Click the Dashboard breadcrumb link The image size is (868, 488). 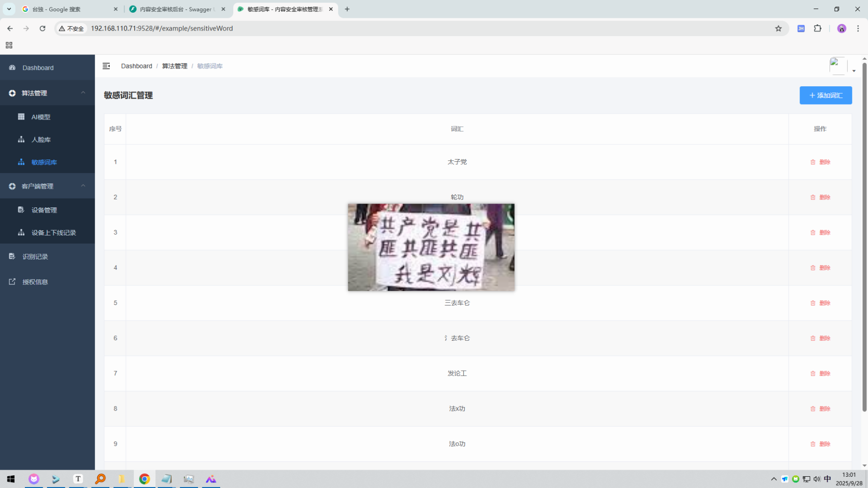point(136,66)
